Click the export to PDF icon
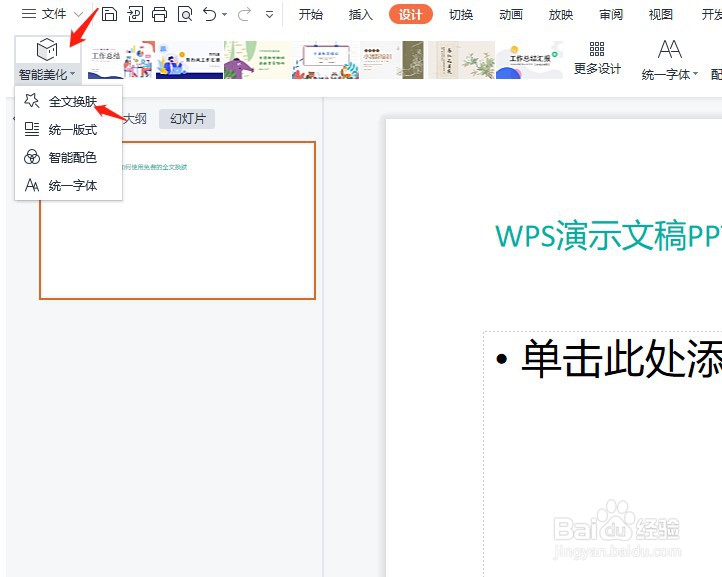 [x=135, y=14]
